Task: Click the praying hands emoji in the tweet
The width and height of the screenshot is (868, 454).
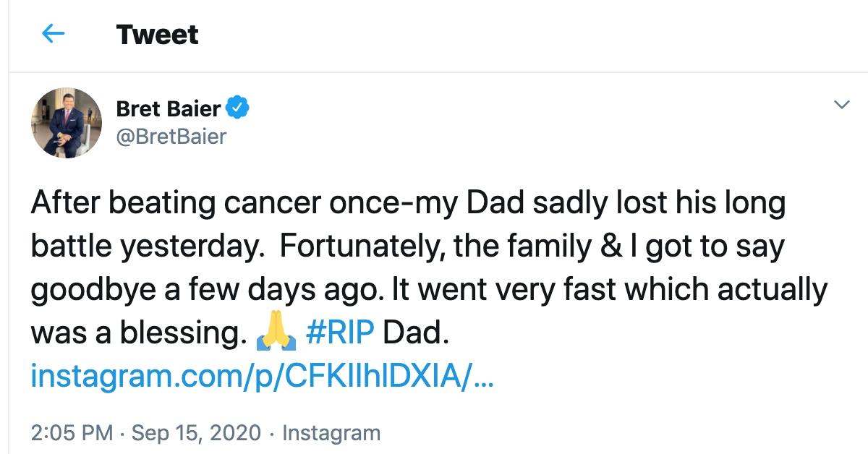Action: [276, 333]
